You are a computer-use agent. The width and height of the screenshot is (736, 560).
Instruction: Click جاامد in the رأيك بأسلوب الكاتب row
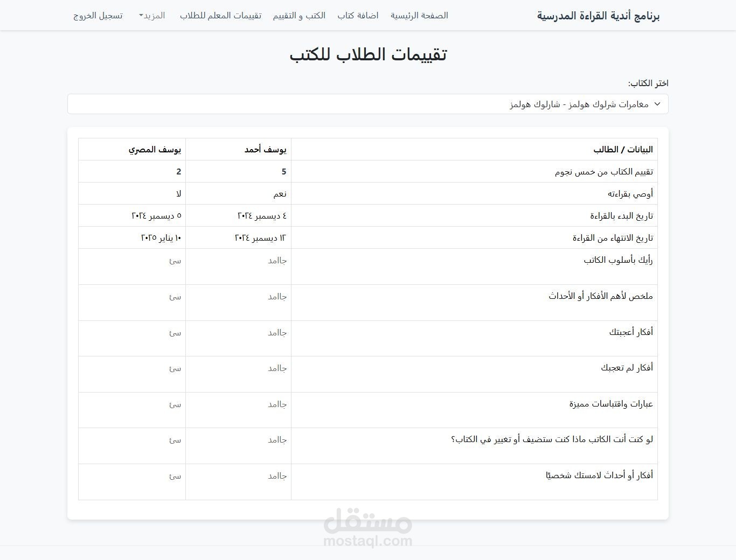click(x=277, y=261)
